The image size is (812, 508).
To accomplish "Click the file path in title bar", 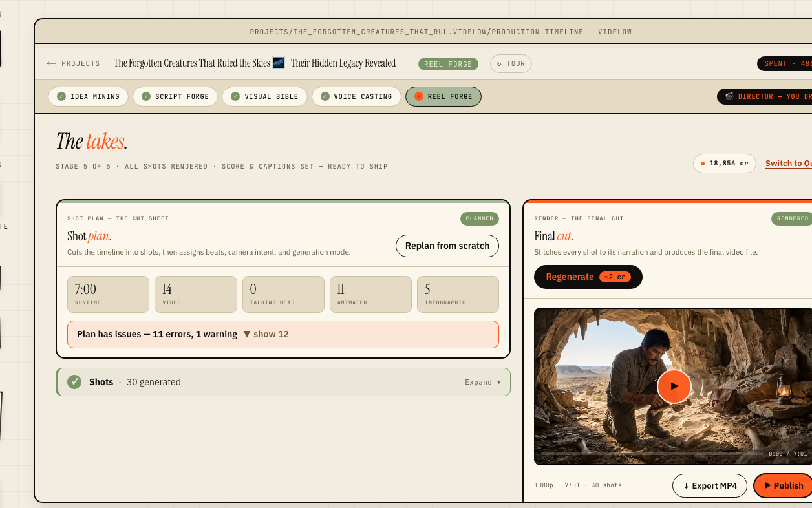I will (x=440, y=32).
